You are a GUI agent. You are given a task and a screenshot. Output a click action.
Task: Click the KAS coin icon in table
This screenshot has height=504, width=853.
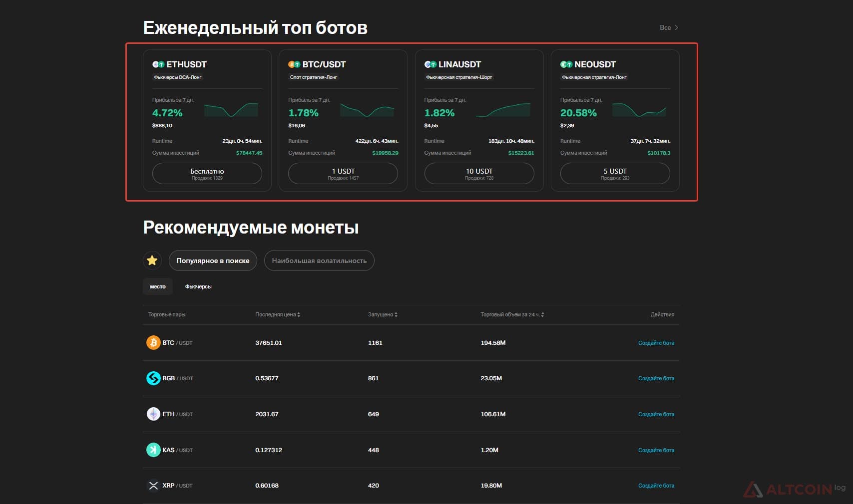153,450
